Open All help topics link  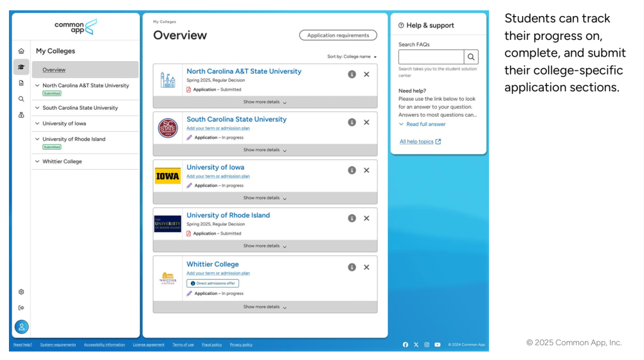(420, 141)
